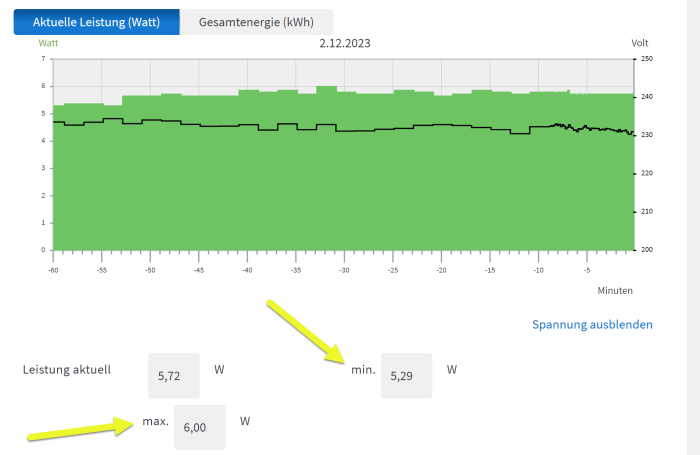Select the min. power field showing 5,29
Image resolution: width=700 pixels, height=455 pixels.
pos(406,376)
